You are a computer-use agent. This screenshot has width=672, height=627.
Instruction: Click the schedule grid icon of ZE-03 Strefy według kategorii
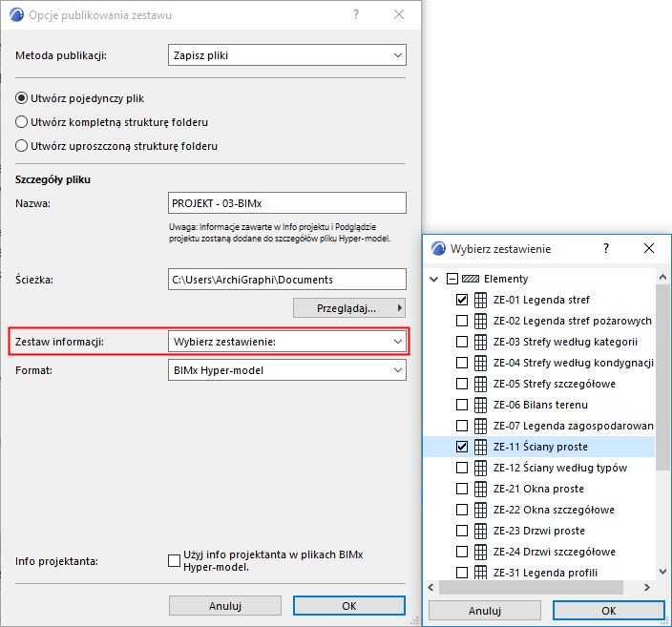[x=480, y=342]
